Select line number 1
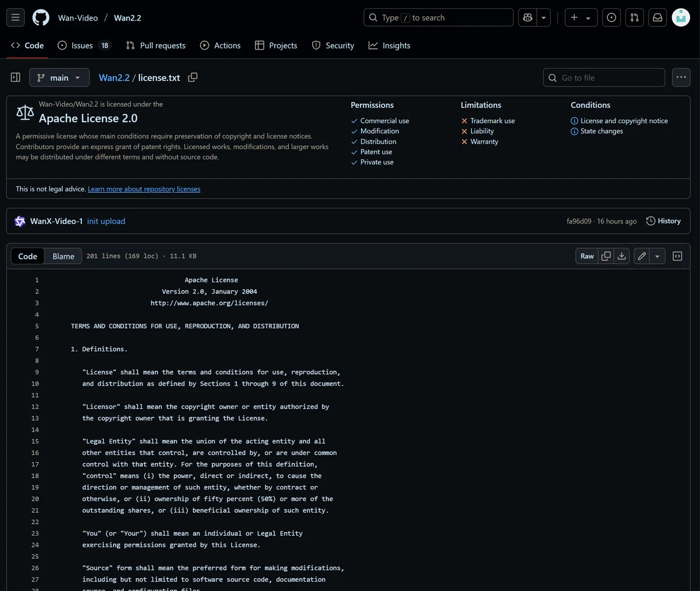Viewport: 700px width, 591px height. pos(37,280)
